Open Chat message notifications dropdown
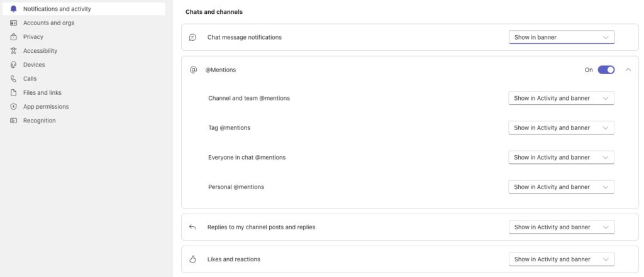Screen dimensions: 644x277 (561, 37)
